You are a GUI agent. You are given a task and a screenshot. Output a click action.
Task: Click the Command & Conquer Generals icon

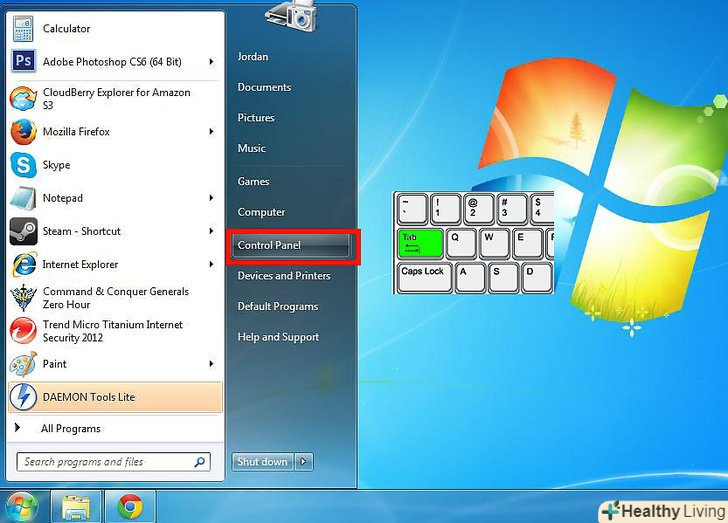point(23,298)
